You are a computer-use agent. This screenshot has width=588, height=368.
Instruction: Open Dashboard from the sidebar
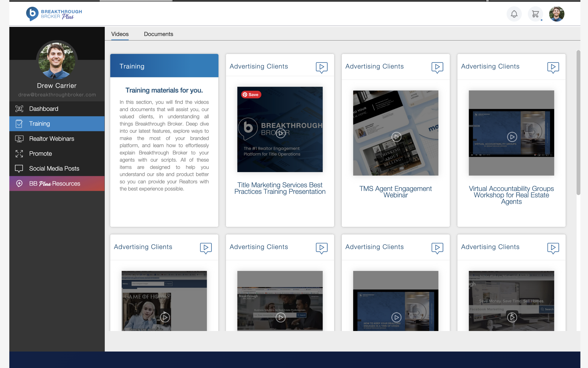[44, 109]
